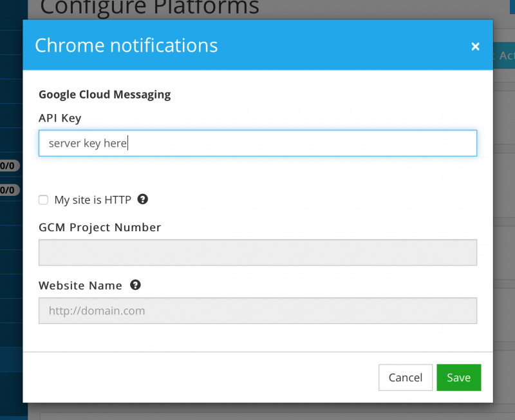Dismiss the dialog using the X icon

[x=475, y=46]
